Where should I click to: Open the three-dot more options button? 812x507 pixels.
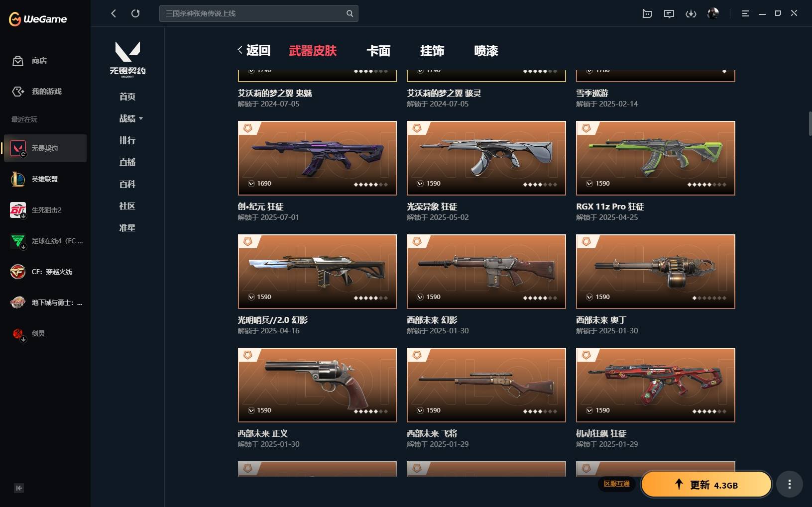(790, 484)
